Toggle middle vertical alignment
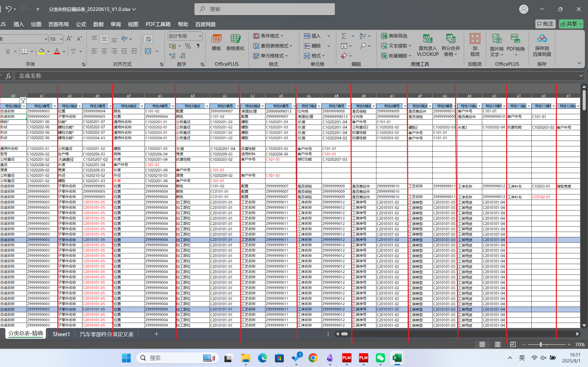588x367 pixels. tap(104, 39)
